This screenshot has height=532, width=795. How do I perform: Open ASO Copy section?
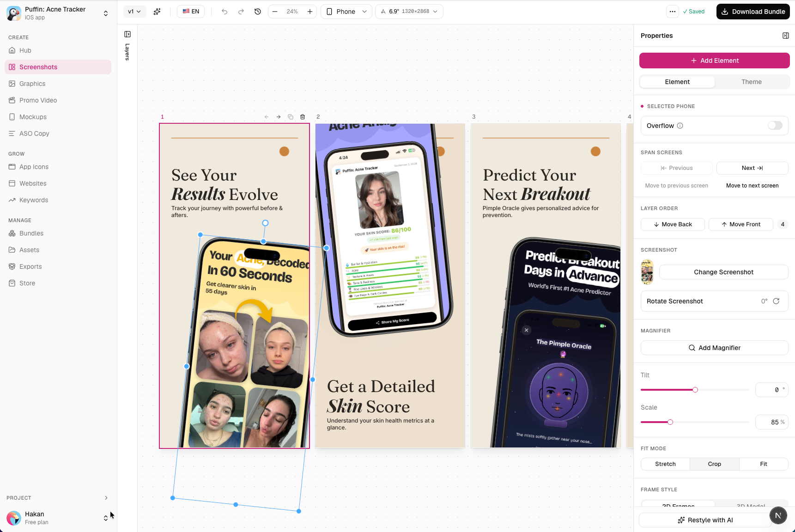[x=58, y=133]
